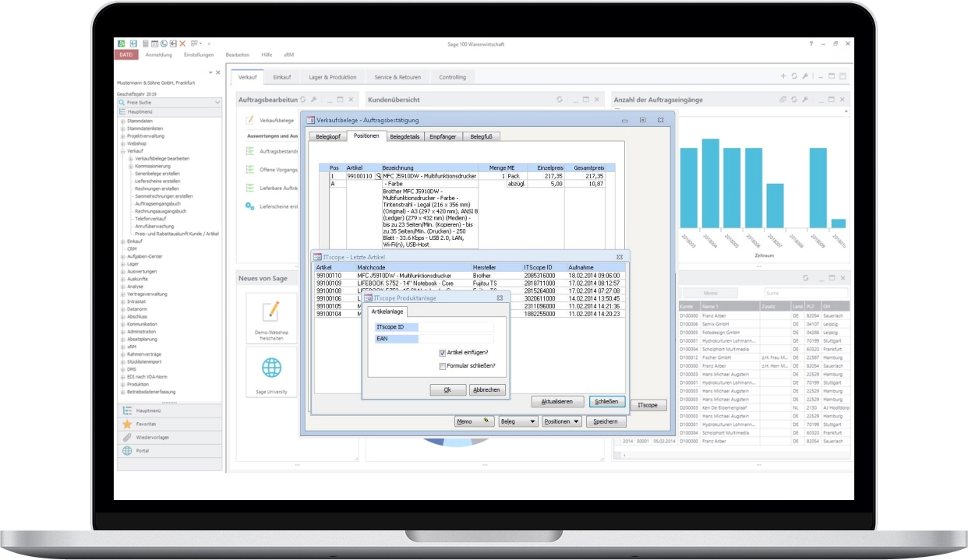The width and height of the screenshot is (968, 560).
Task: Add a new dashboard element with the plus icon
Action: (x=783, y=76)
